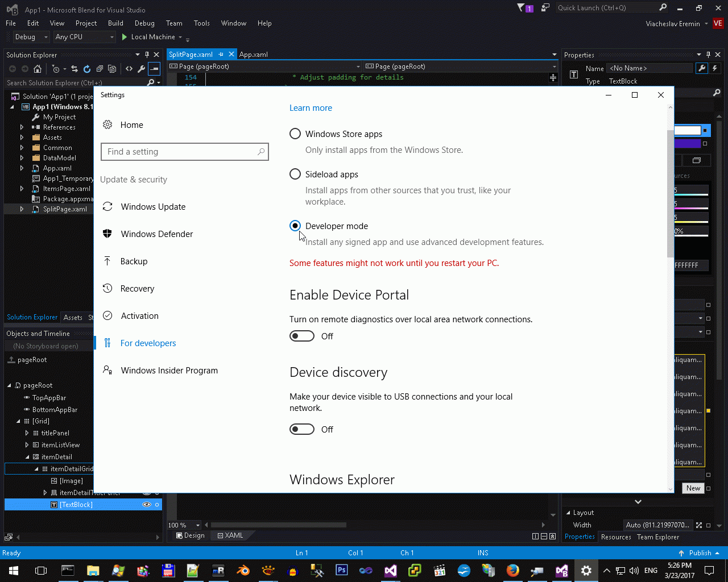Go to Windows Update settings

point(153,207)
